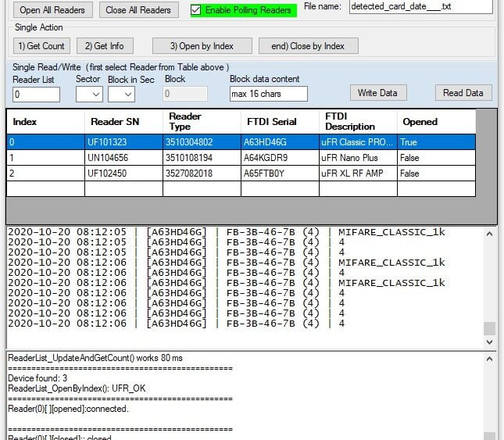Select cell uFR Classic PRO...
Image resolution: width=504 pixels, height=440 pixels.
(x=358, y=142)
